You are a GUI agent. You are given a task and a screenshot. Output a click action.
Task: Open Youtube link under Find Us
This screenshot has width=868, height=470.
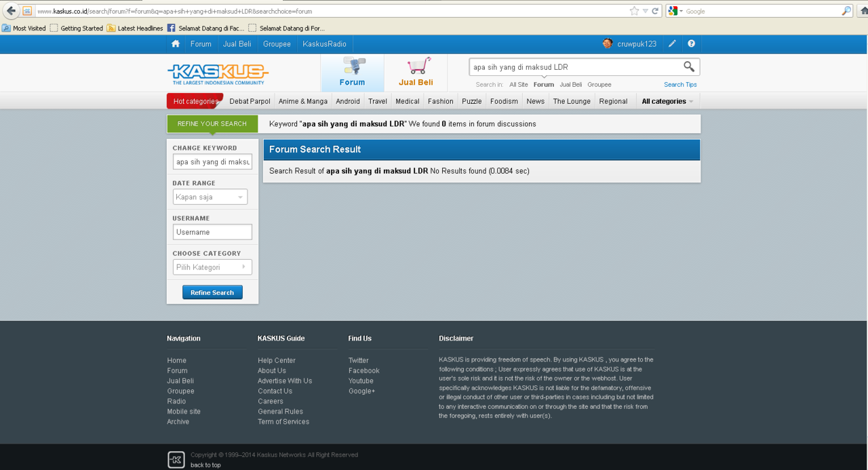[361, 380]
